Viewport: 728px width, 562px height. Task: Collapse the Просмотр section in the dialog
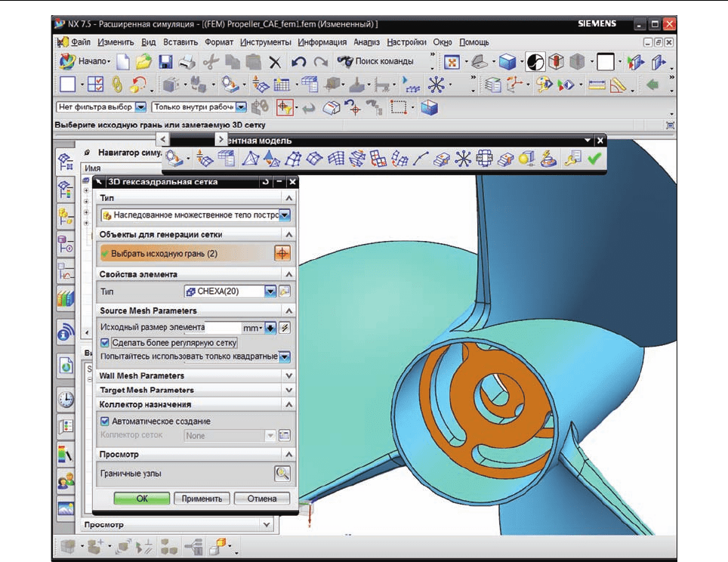[x=288, y=454]
